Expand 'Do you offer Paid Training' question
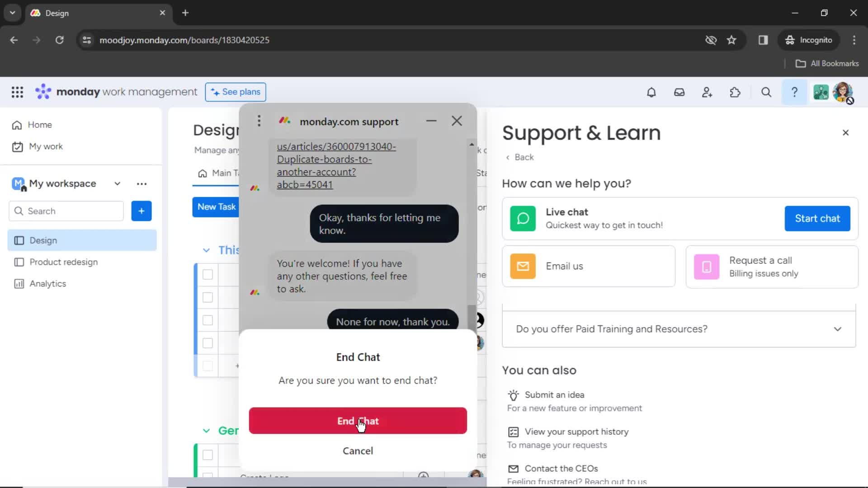Image resolution: width=868 pixels, height=488 pixels. pyautogui.click(x=679, y=329)
